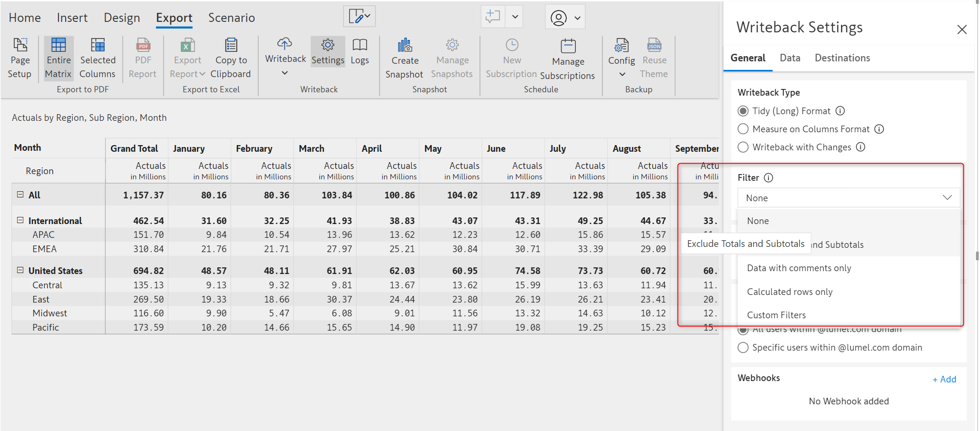The width and height of the screenshot is (980, 431).
Task: Collapse the United States region row
Action: point(20,270)
